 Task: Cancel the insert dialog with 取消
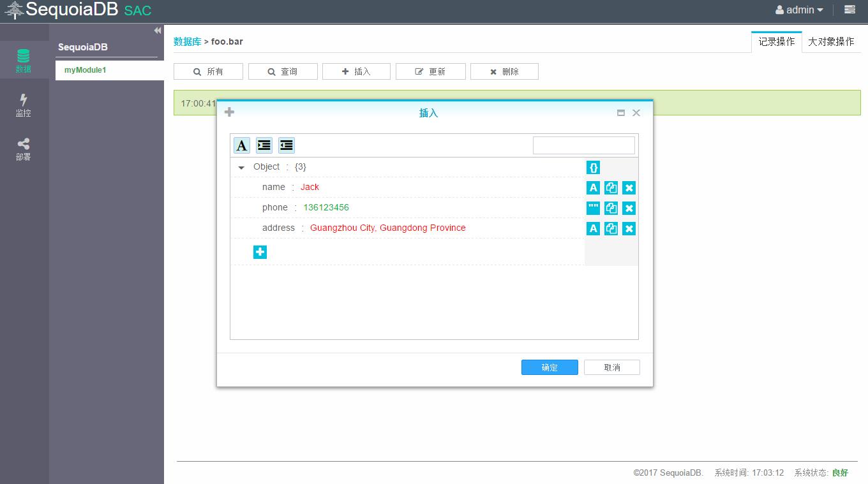tap(611, 367)
